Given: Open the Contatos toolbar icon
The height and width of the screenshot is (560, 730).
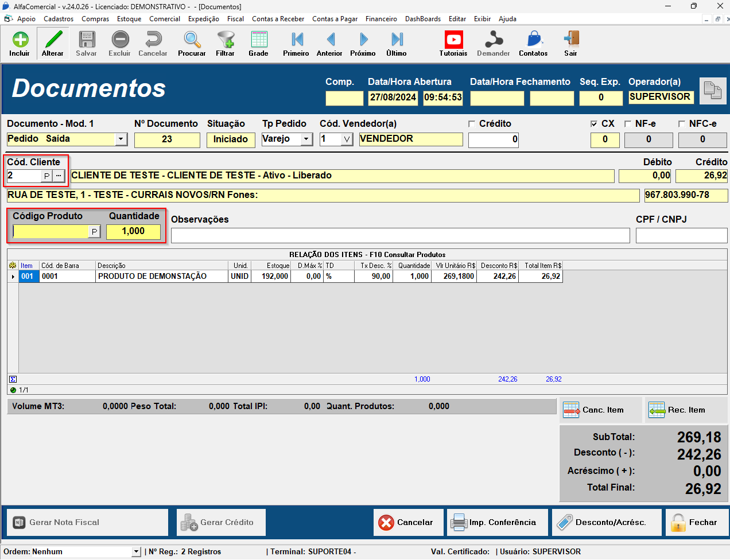Looking at the screenshot, I should (x=533, y=40).
